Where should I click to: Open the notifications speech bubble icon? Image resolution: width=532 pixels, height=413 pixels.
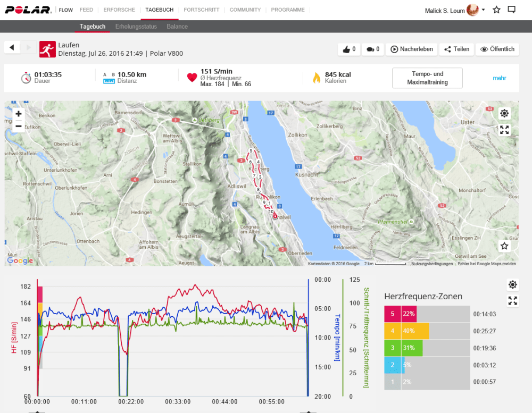[512, 10]
